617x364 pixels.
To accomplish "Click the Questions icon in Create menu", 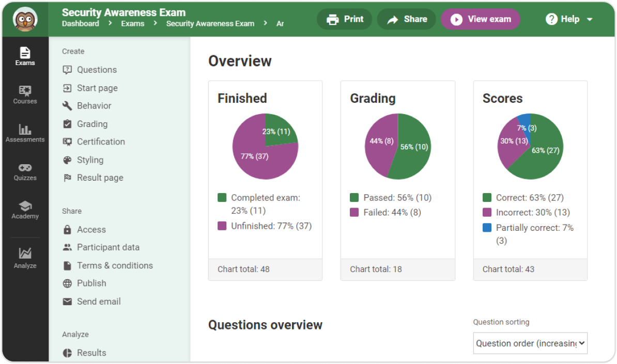I will click(67, 70).
